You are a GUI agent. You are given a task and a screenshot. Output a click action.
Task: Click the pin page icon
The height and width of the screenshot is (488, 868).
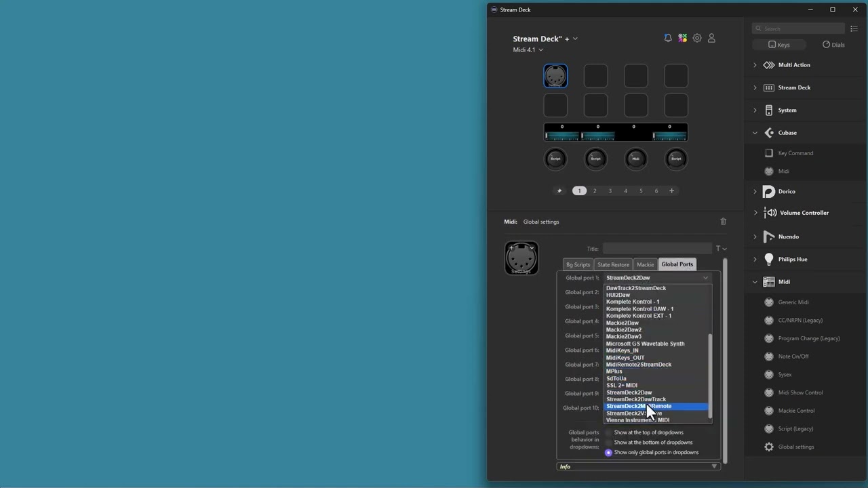coord(559,191)
